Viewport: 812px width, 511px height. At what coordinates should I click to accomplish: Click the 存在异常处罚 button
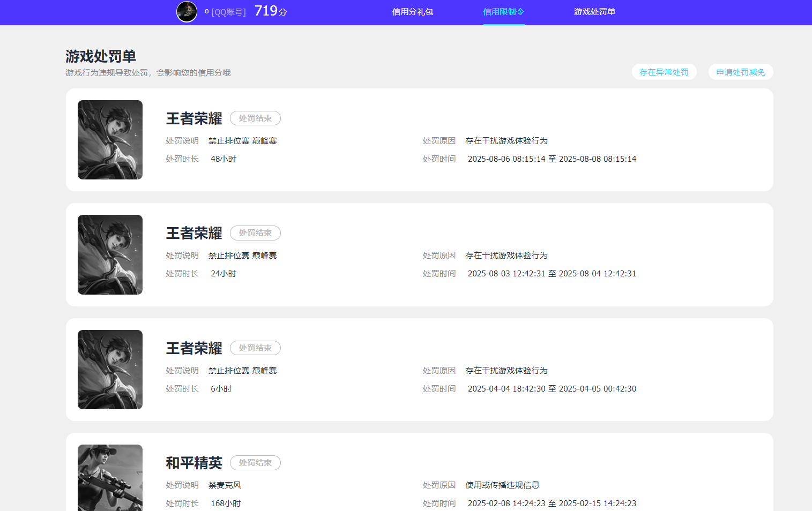(664, 71)
